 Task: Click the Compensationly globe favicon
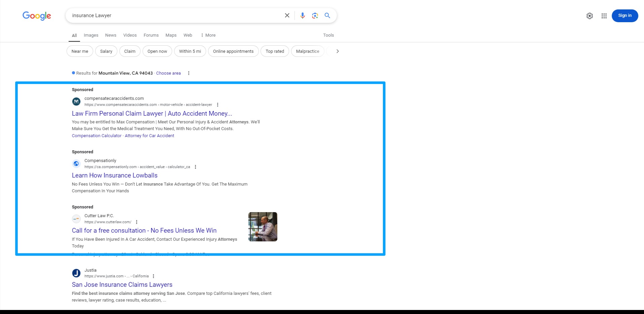[76, 163]
